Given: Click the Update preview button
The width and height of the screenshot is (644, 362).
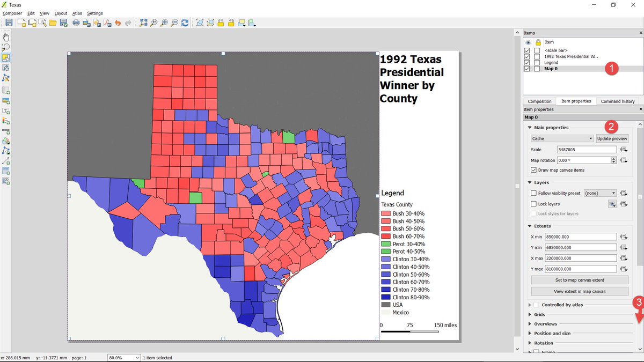Looking at the screenshot, I should pyautogui.click(x=612, y=138).
